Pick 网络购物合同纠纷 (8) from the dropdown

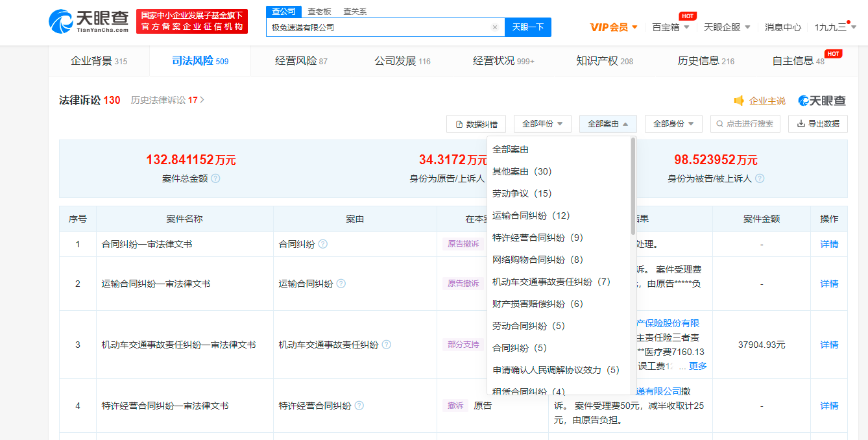(538, 260)
